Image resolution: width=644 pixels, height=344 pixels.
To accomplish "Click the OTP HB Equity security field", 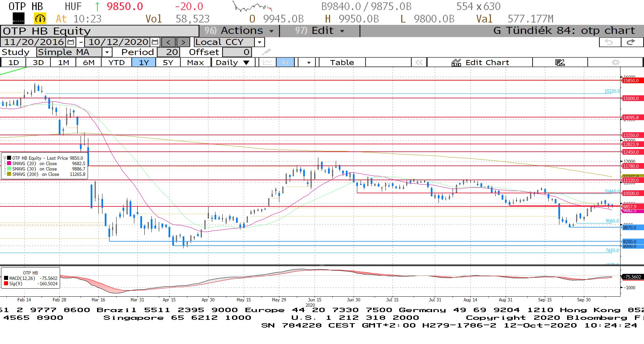I will tap(100, 31).
